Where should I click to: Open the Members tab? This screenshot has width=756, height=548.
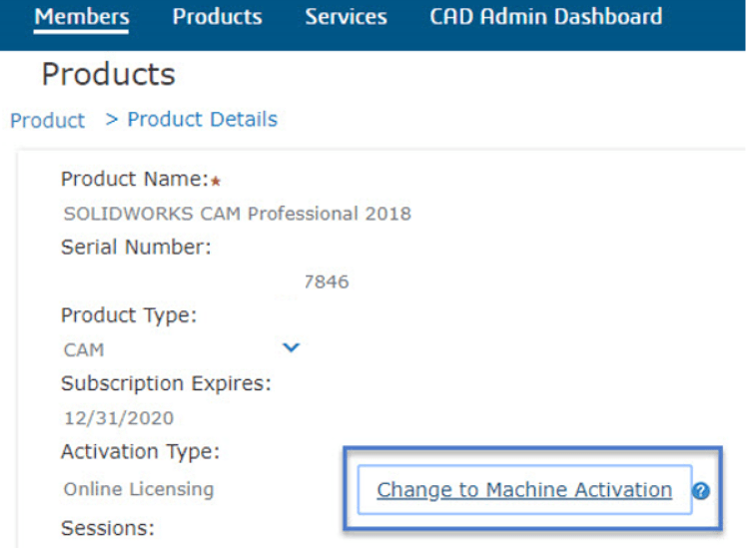coord(82,17)
